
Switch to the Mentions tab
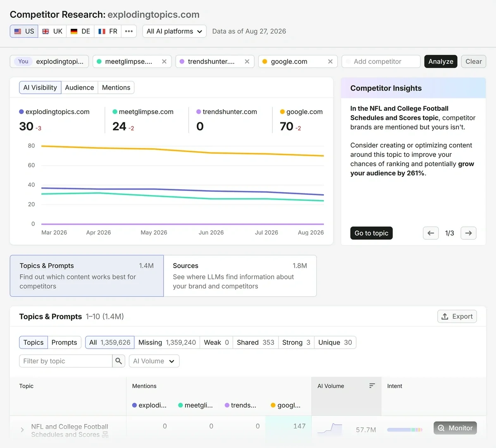click(116, 88)
